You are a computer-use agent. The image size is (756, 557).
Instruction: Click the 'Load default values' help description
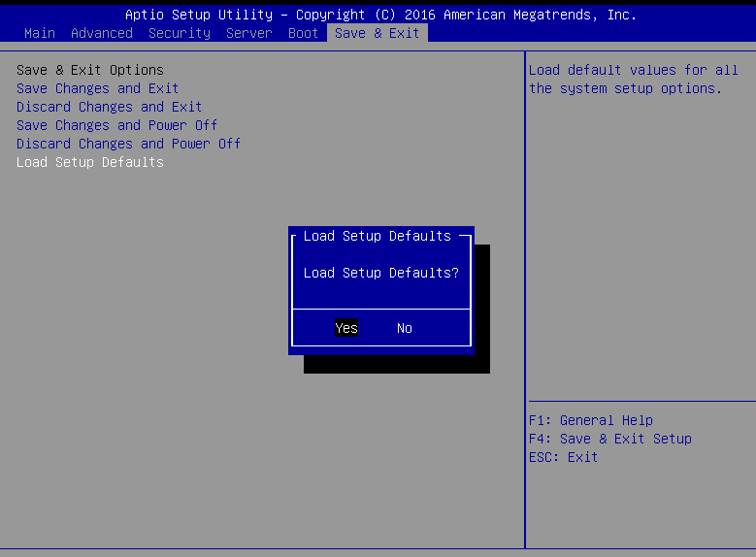[x=633, y=80]
